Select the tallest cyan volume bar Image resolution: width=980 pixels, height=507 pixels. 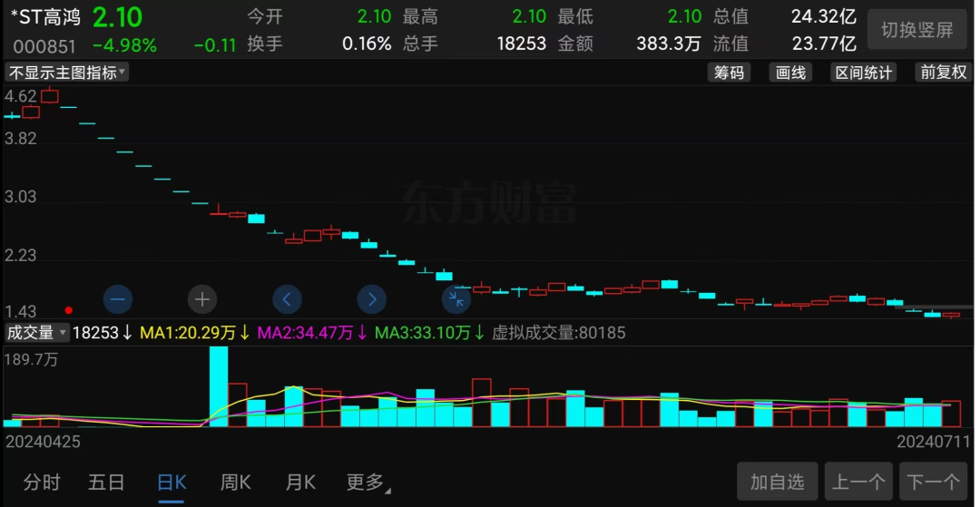click(219, 386)
